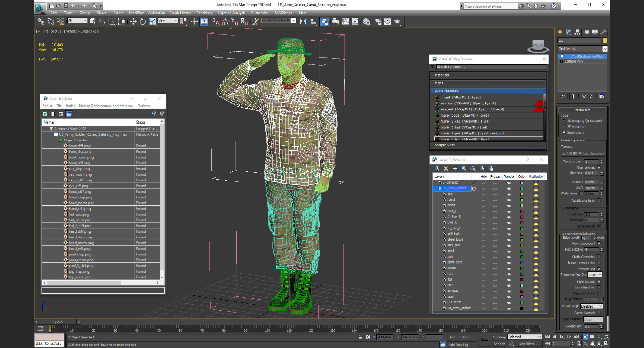Screen dimensions: 644x348
Task: Open the Mirror tool
Action: (x=303, y=21)
